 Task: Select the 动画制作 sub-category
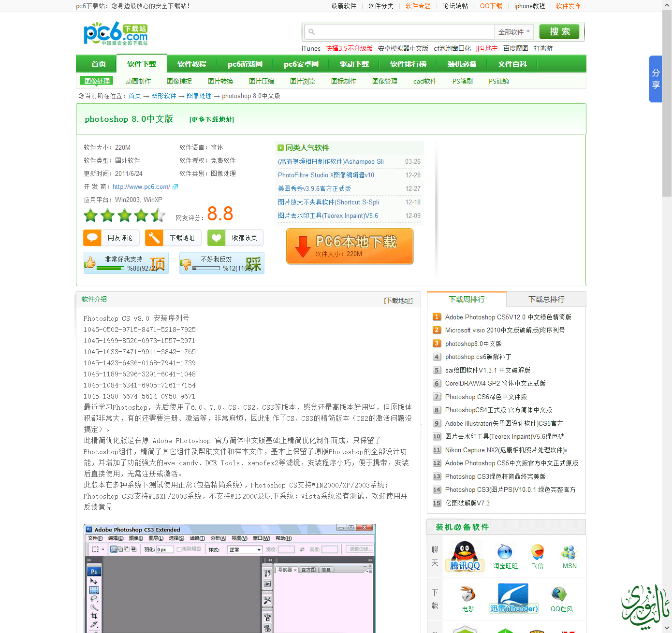click(138, 81)
